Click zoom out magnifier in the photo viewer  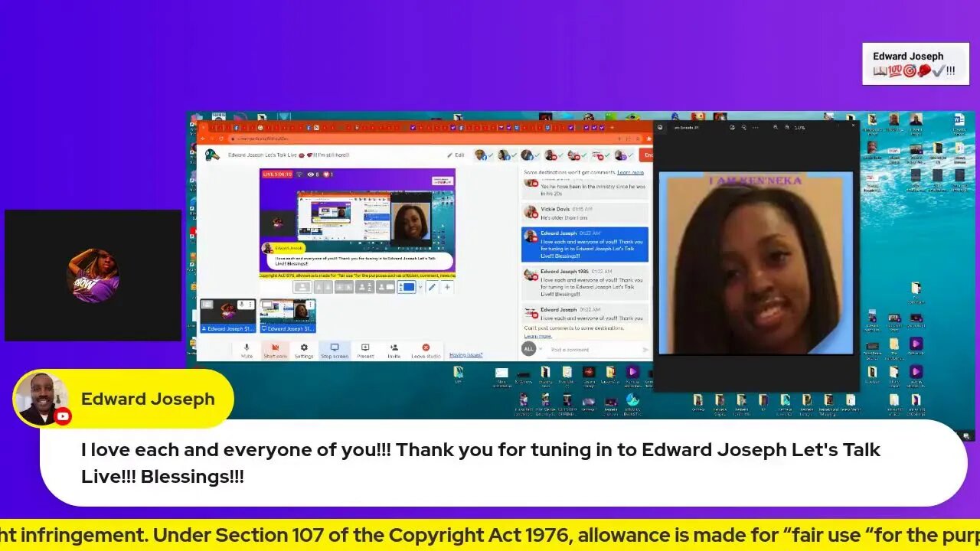pos(776,127)
